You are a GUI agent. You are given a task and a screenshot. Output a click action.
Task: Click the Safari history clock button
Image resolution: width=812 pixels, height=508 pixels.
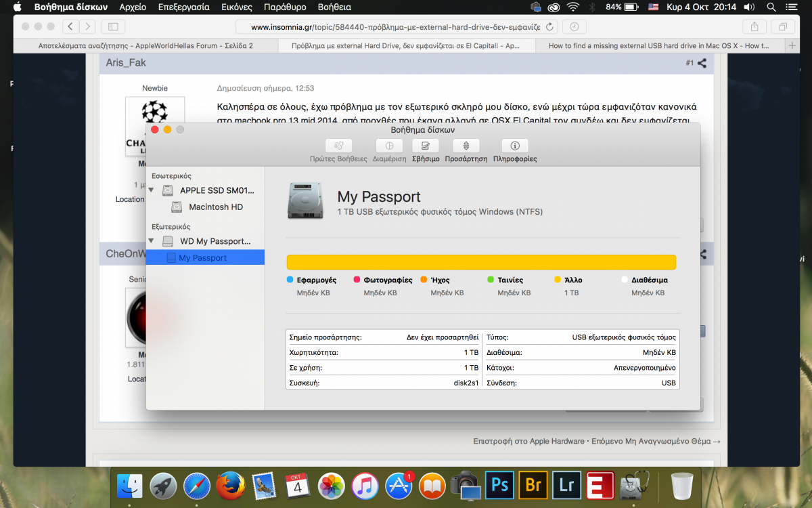pos(574,26)
